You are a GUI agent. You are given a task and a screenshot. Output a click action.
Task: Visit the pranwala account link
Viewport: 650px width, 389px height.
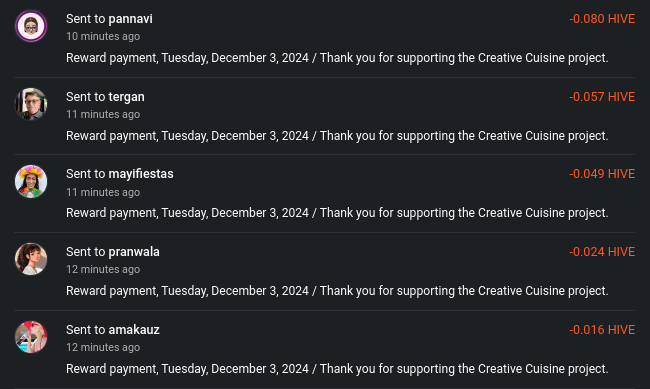point(134,252)
